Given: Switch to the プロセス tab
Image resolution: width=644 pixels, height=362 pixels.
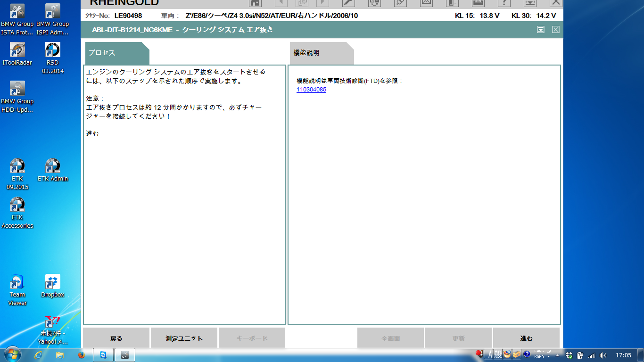Looking at the screenshot, I should click(116, 53).
